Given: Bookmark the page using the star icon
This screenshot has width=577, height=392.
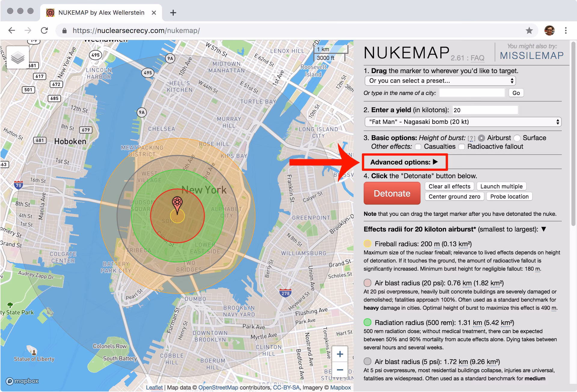Looking at the screenshot, I should coord(529,30).
